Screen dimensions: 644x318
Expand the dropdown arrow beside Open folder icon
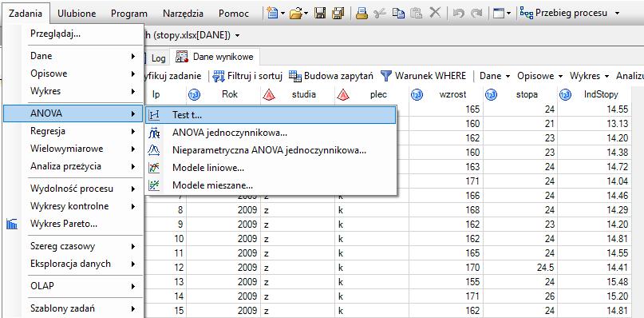pos(306,14)
